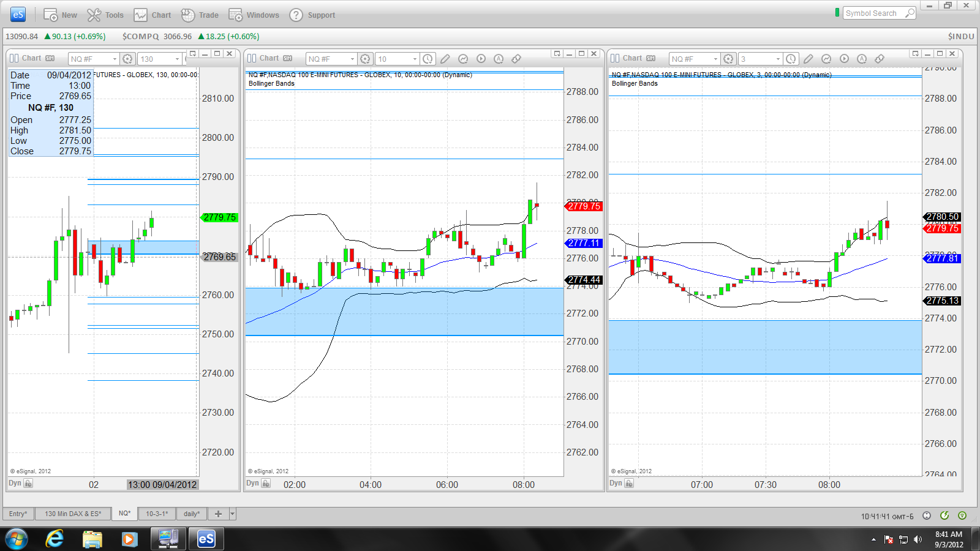Open the 130 interval dropdown
Image resolution: width=980 pixels, height=551 pixels.
click(x=177, y=59)
